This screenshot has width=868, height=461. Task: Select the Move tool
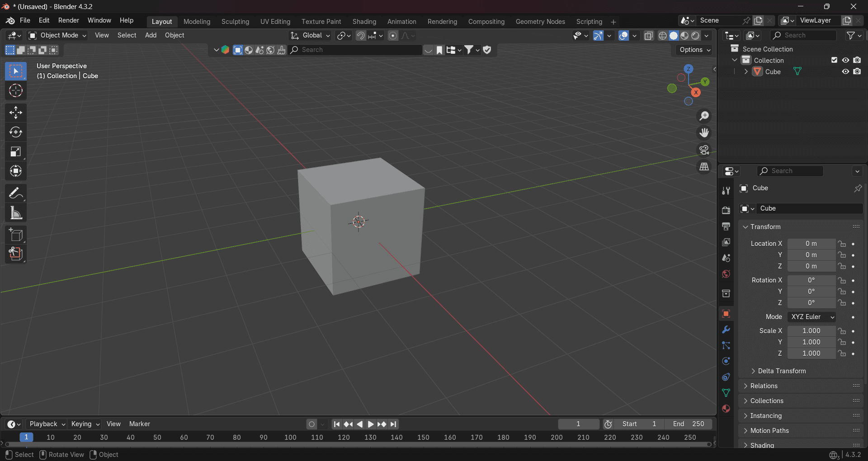coord(15,113)
